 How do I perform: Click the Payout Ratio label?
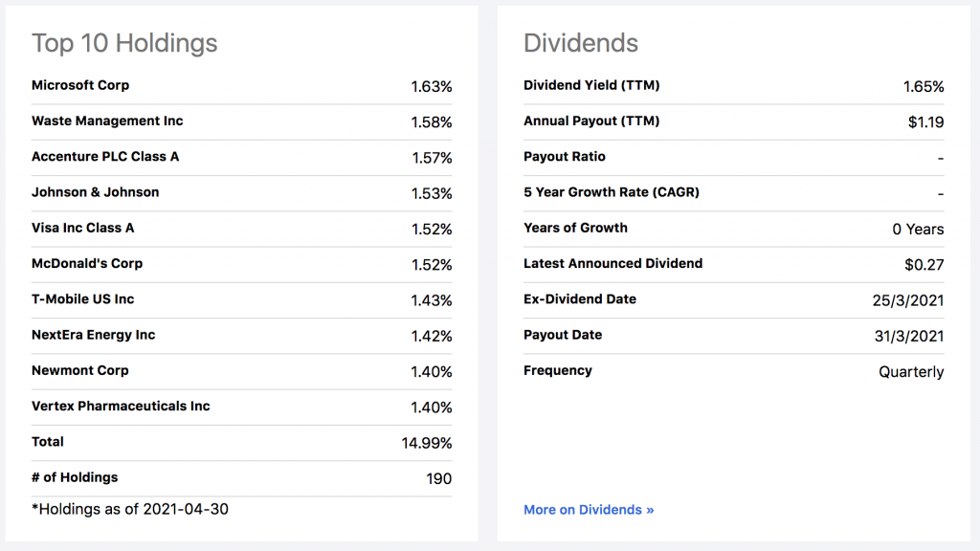point(565,157)
